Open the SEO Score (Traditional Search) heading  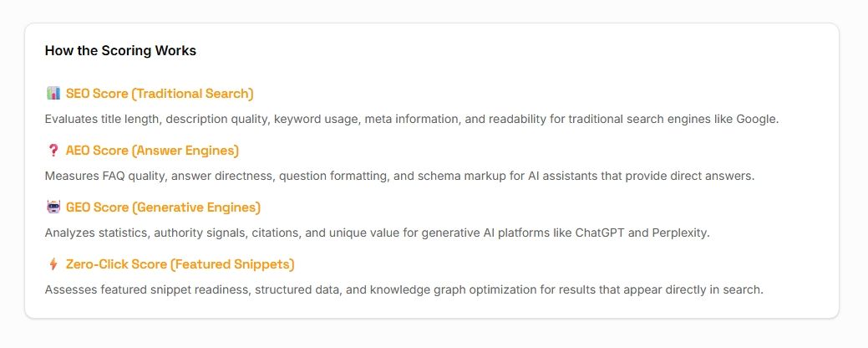point(160,94)
